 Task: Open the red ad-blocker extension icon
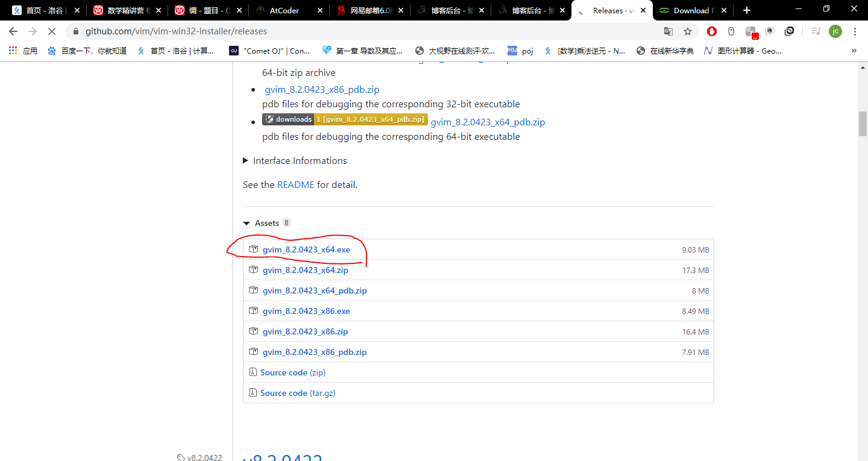[x=712, y=31]
